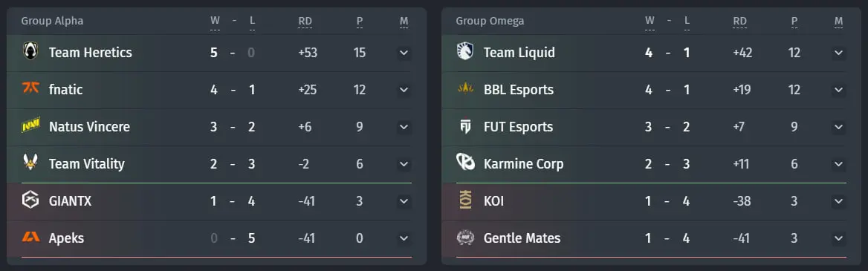
Task: Expand the fnatic matches chevron
Action: pos(404,90)
